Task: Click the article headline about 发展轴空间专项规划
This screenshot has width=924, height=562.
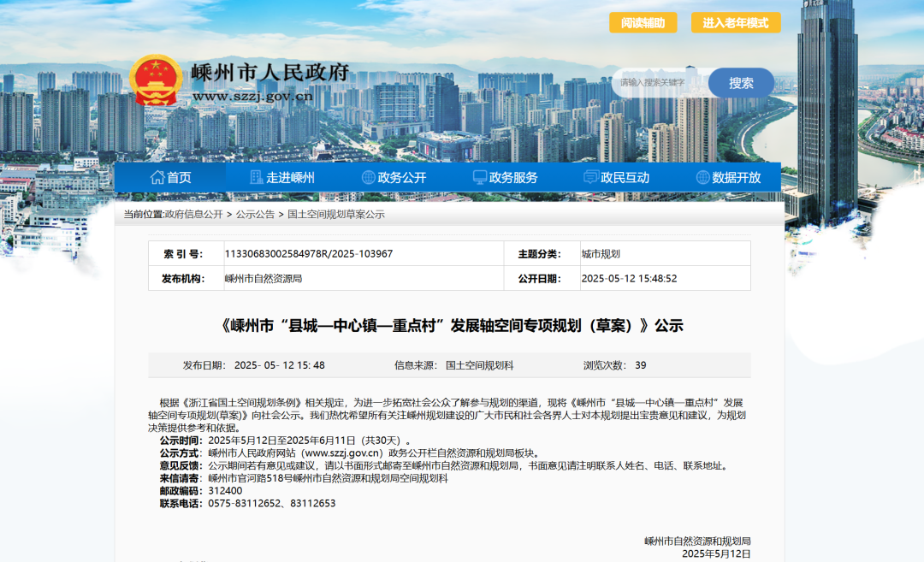Action: click(451, 326)
